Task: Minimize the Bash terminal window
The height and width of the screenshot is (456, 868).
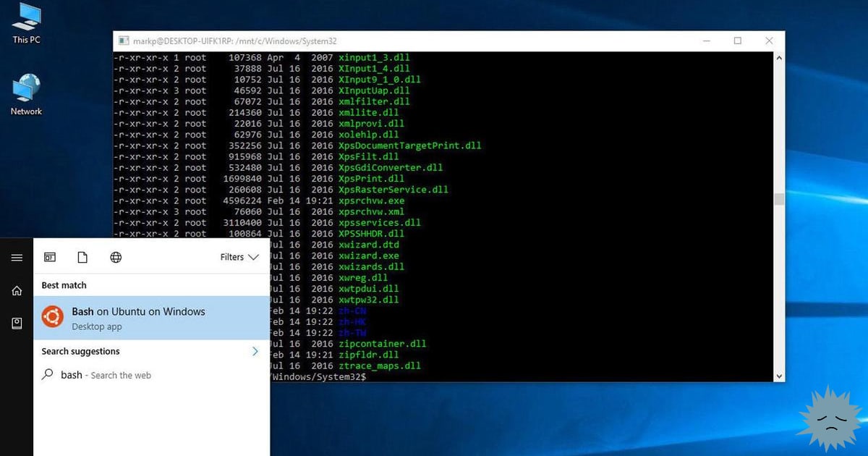Action: tap(705, 41)
